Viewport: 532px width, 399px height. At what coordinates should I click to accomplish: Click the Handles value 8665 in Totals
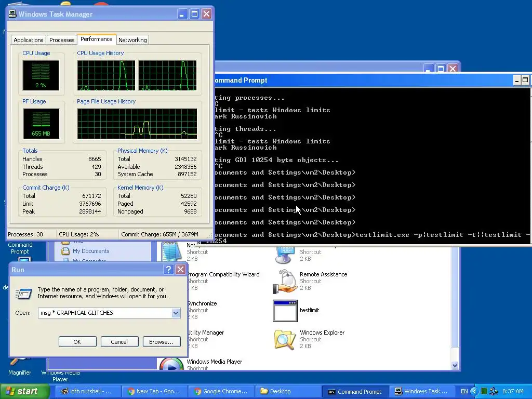coord(95,159)
